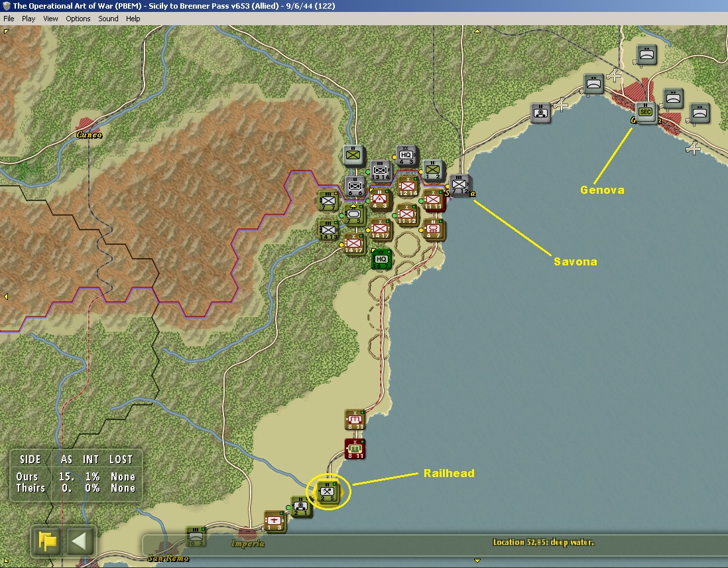Select the 10-2 unit near Imperia

click(x=196, y=536)
